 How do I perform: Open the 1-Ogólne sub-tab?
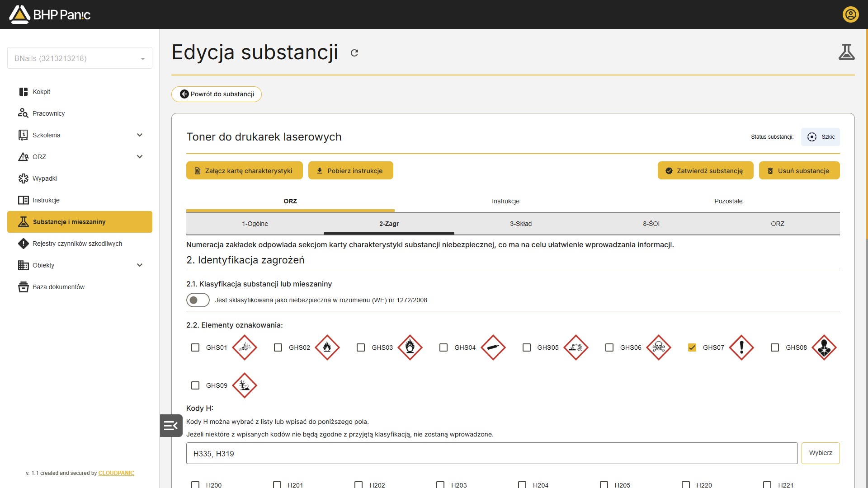(255, 224)
